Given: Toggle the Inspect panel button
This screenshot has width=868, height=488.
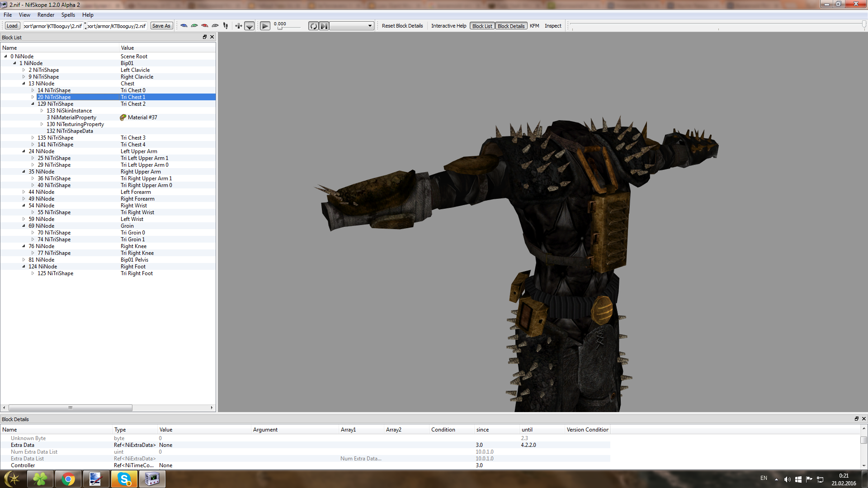Looking at the screenshot, I should coord(553,26).
